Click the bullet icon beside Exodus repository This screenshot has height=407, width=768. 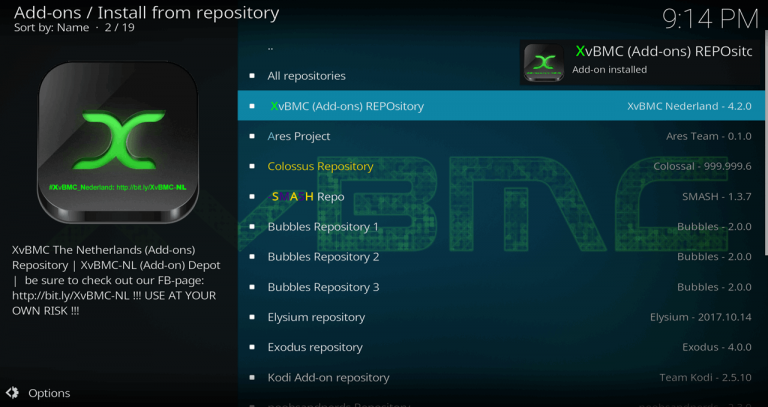point(252,347)
